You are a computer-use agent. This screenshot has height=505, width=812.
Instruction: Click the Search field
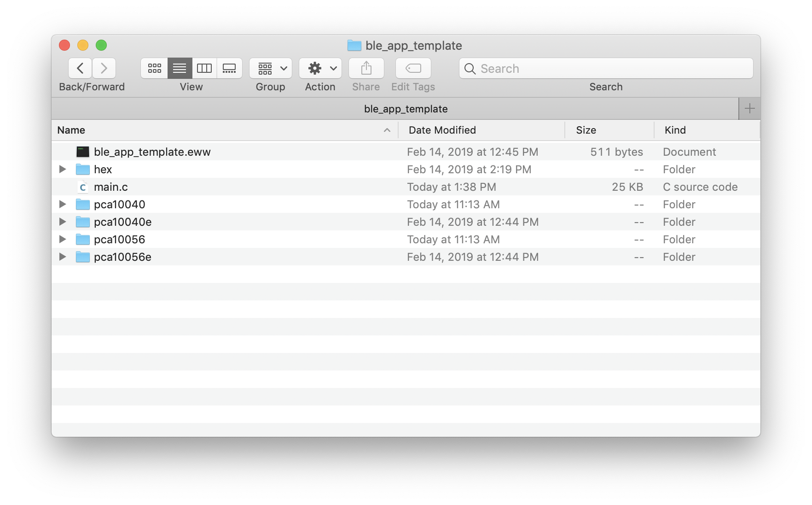click(x=606, y=69)
